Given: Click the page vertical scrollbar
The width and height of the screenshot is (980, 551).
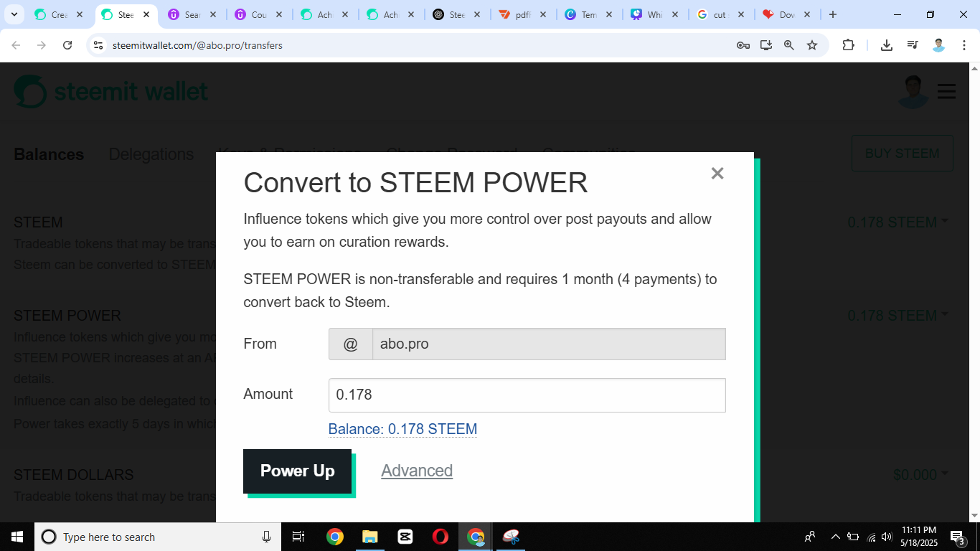Looking at the screenshot, I should point(974,292).
